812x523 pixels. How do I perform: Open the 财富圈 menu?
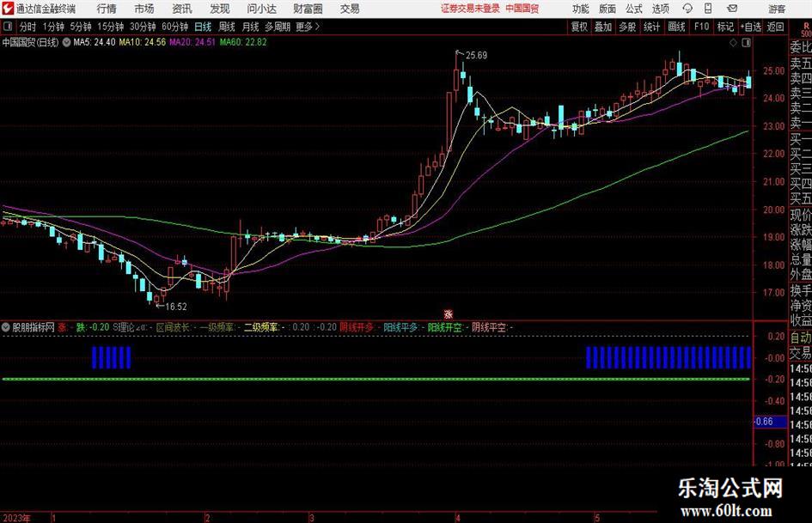pyautogui.click(x=308, y=9)
